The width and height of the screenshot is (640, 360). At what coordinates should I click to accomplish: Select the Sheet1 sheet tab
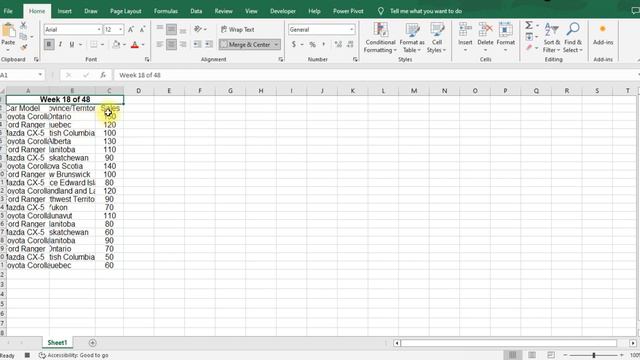(57, 343)
